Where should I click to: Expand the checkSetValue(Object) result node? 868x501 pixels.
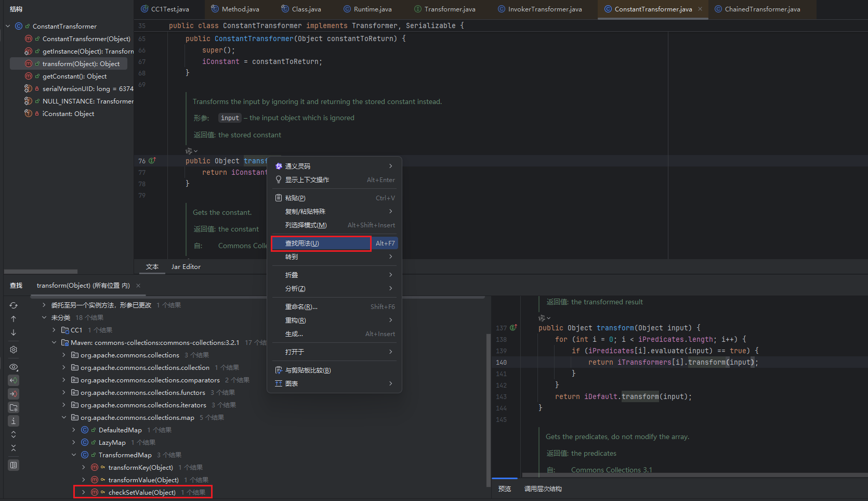point(83,492)
